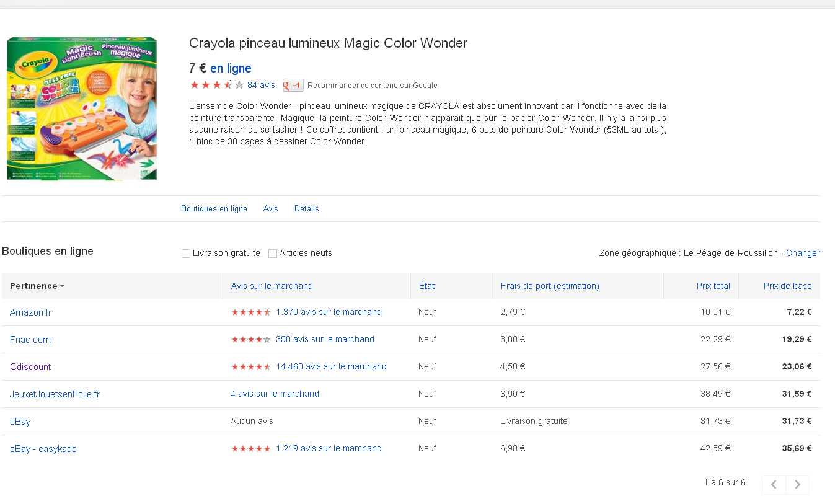
Task: Click Amazon.fr merchant rating stars
Action: 250,312
